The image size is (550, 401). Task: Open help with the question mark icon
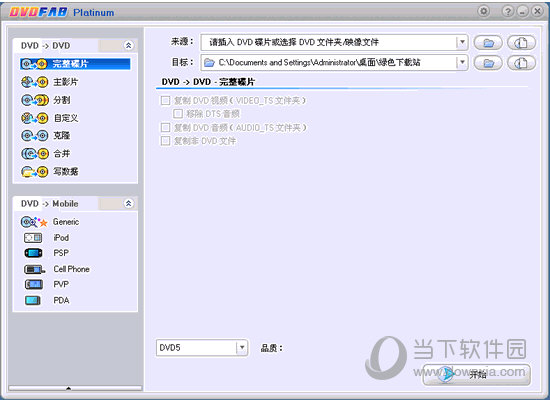pos(508,11)
